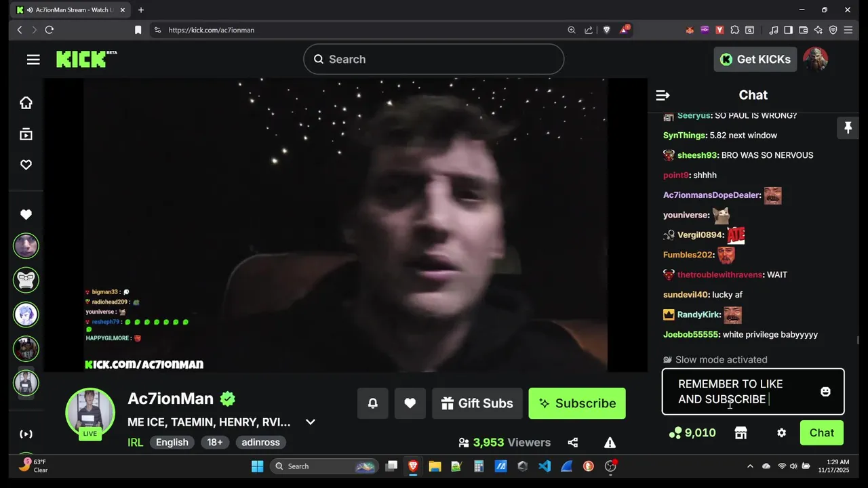Open the taskbar clock showing 1:29 AM
The height and width of the screenshot is (488, 868).
[x=833, y=466]
